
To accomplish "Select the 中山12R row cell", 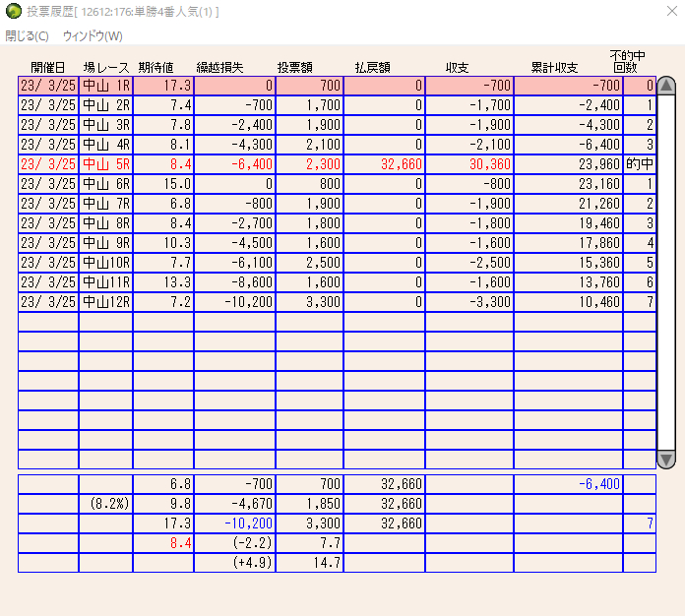I will [105, 302].
